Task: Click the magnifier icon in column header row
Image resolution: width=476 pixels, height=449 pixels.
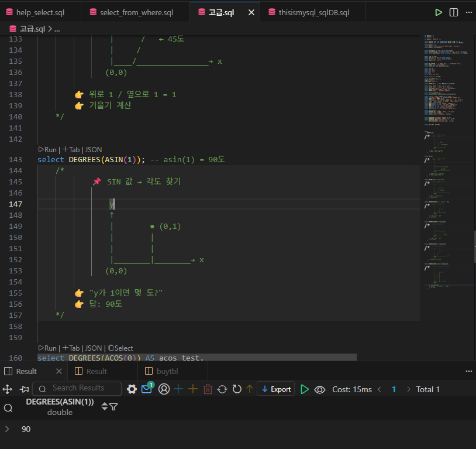Action: [8, 407]
